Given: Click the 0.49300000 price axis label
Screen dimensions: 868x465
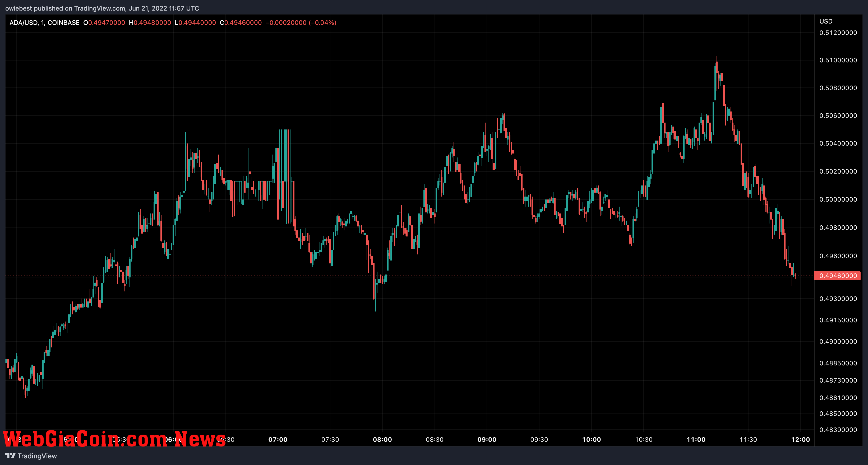Looking at the screenshot, I should [x=838, y=299].
